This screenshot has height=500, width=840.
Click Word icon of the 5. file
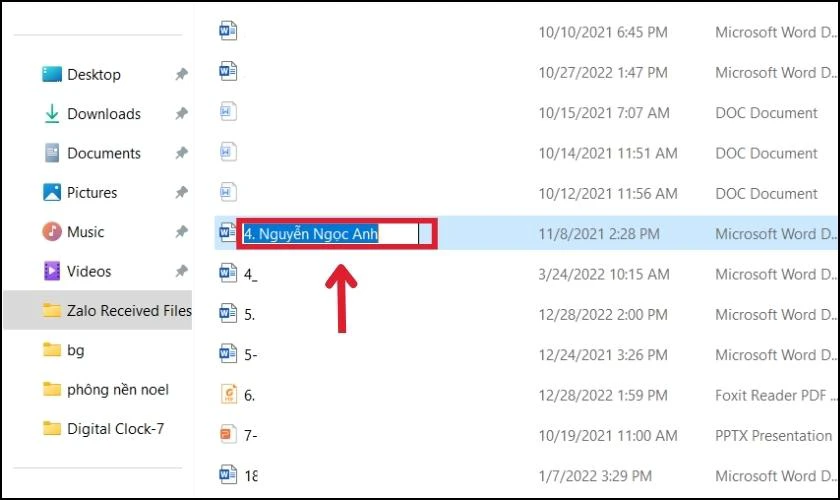pos(228,312)
